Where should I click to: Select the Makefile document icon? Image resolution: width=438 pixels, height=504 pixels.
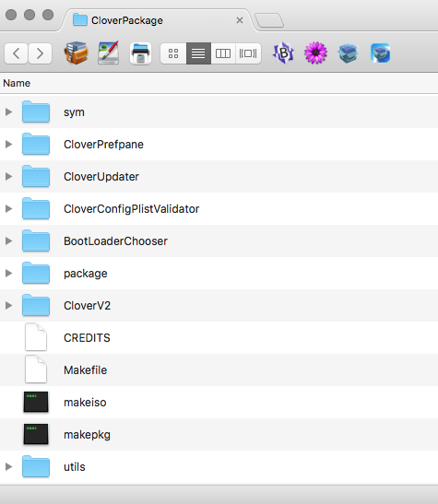coord(36,369)
